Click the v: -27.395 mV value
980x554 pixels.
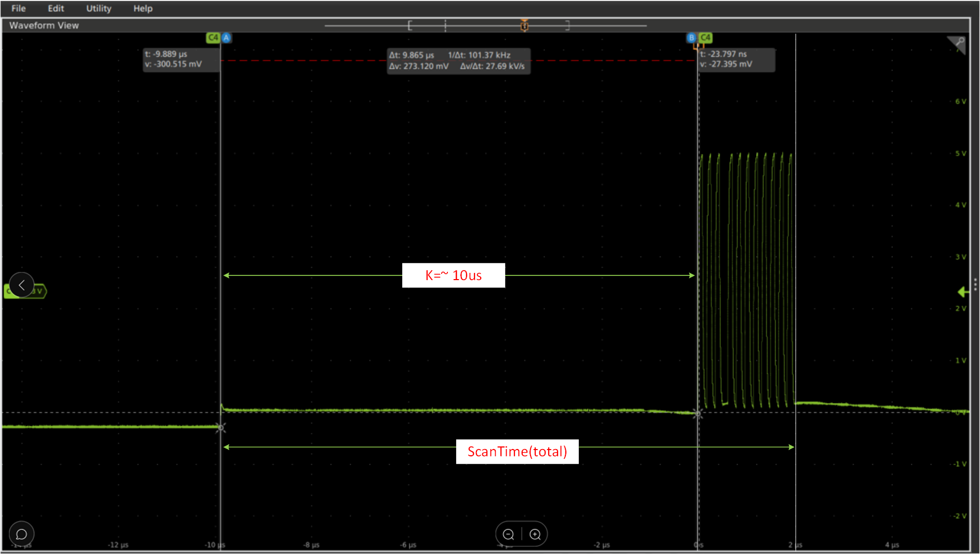pyautogui.click(x=726, y=64)
